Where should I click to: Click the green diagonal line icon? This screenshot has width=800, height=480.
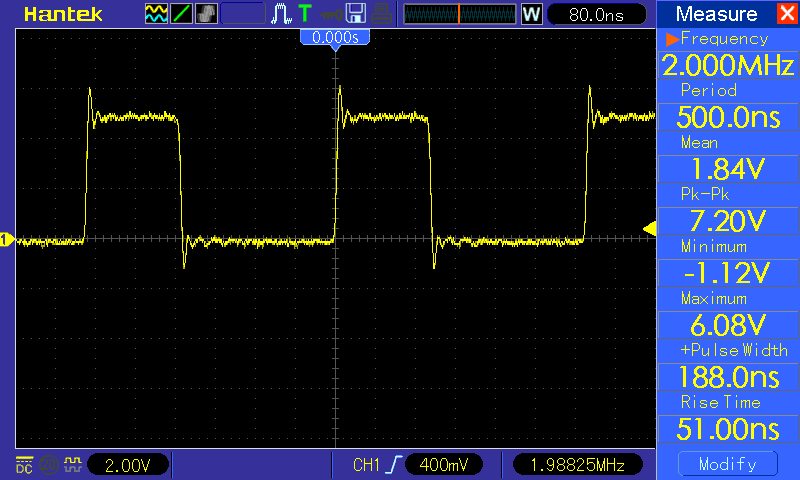pyautogui.click(x=181, y=14)
